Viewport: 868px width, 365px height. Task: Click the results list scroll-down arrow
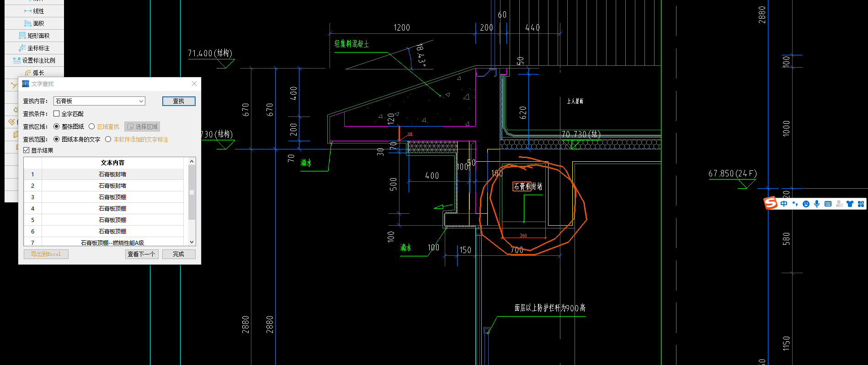pyautogui.click(x=192, y=242)
